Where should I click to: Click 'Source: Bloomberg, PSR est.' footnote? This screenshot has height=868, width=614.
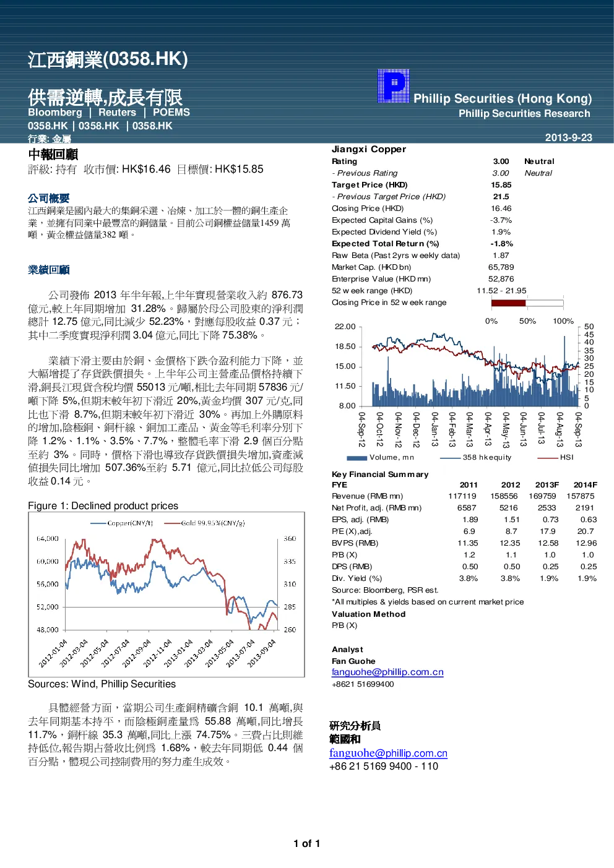point(385,590)
